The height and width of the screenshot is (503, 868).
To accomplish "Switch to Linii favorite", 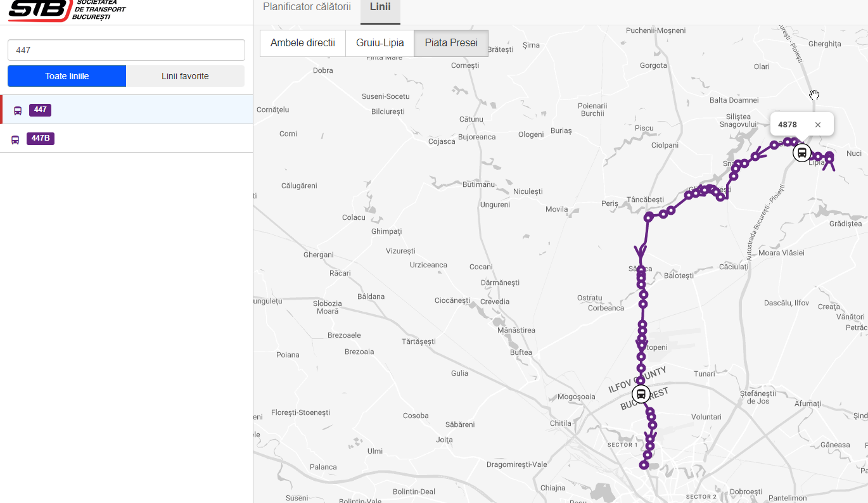I will point(185,76).
